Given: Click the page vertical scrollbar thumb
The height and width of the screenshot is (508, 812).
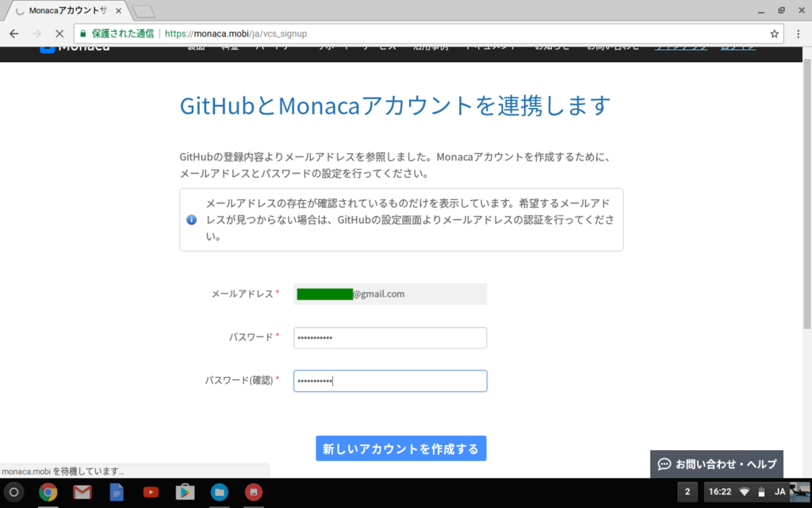Looking at the screenshot, I should point(806,194).
